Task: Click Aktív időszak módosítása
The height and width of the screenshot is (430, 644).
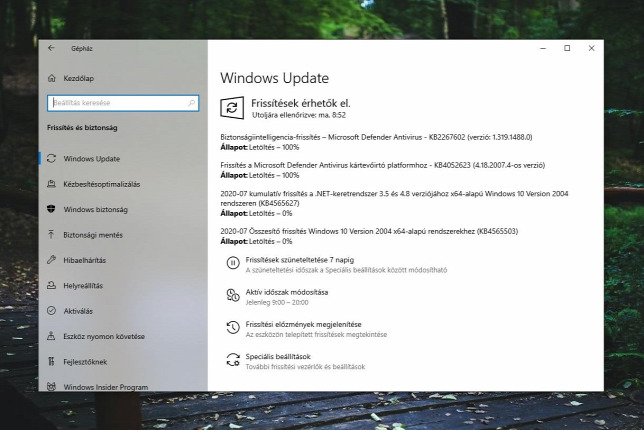Action: point(287,292)
